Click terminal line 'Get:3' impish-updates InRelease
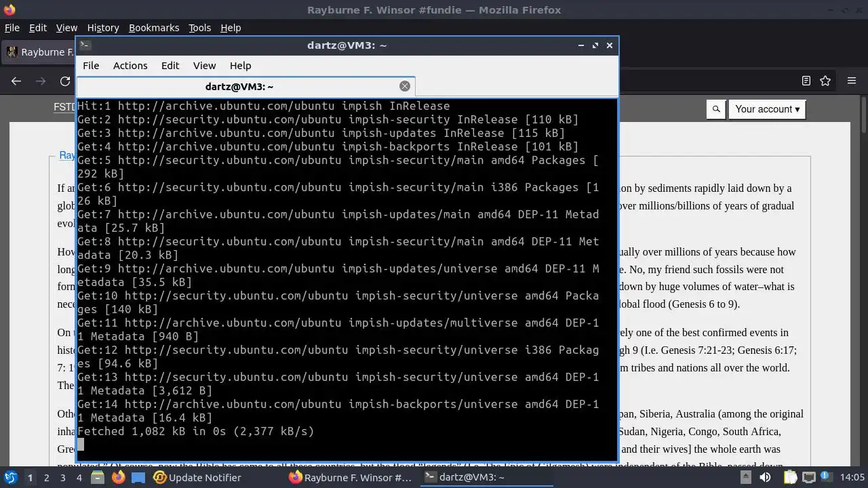Image resolution: width=868 pixels, height=488 pixels. (x=321, y=133)
